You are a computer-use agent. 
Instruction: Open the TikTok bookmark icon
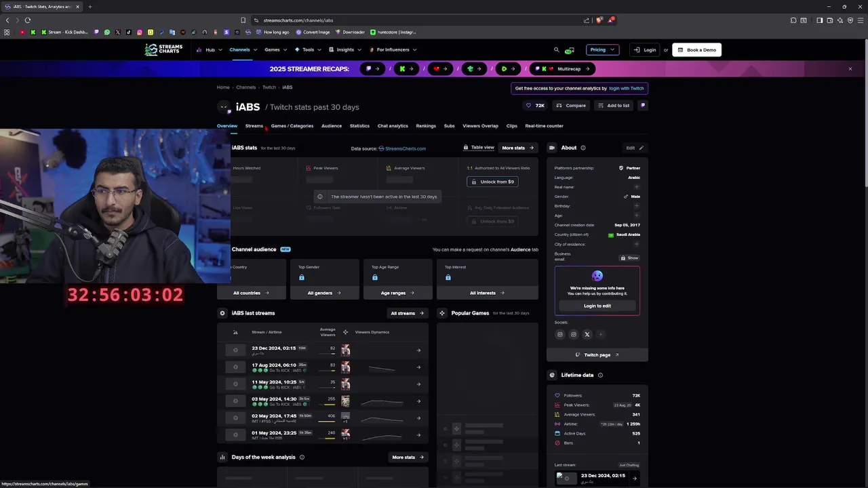[x=129, y=32]
